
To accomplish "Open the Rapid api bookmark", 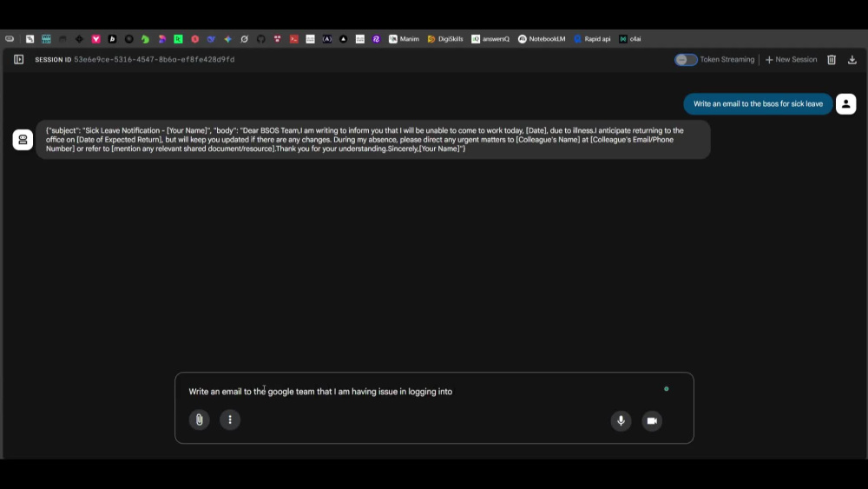I will (592, 39).
